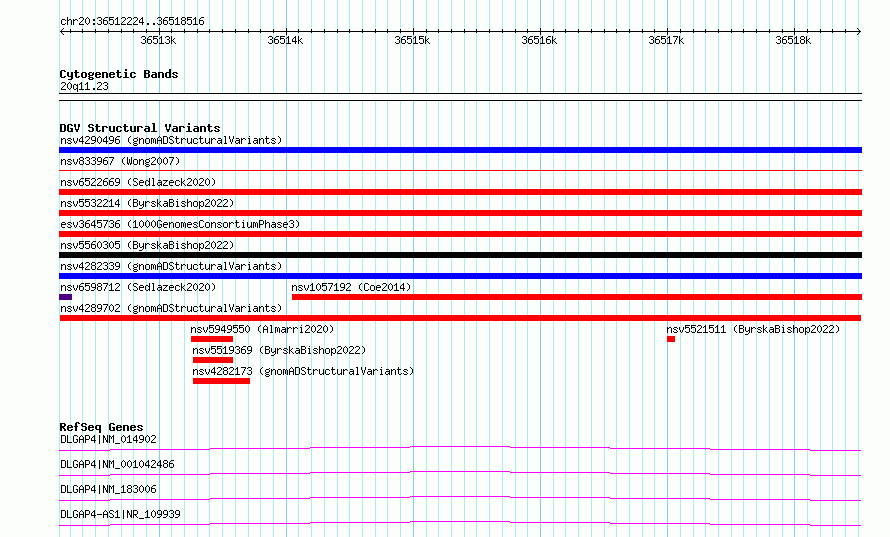
Task: Click the DGV Structural Variants track title
Action: (x=140, y=128)
